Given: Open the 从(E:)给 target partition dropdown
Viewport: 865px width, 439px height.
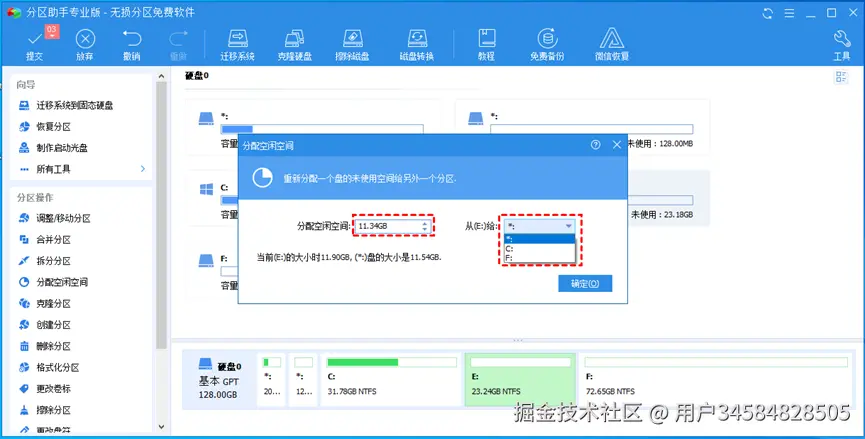Looking at the screenshot, I should (539, 226).
